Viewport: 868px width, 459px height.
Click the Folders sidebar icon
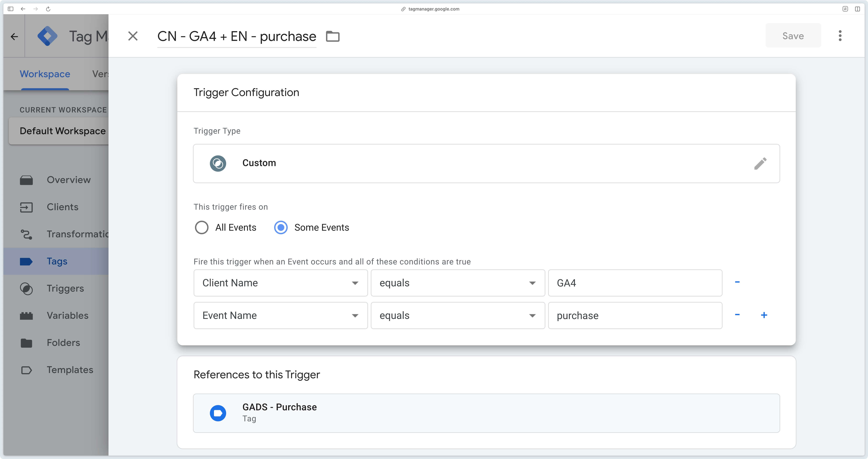(26, 343)
